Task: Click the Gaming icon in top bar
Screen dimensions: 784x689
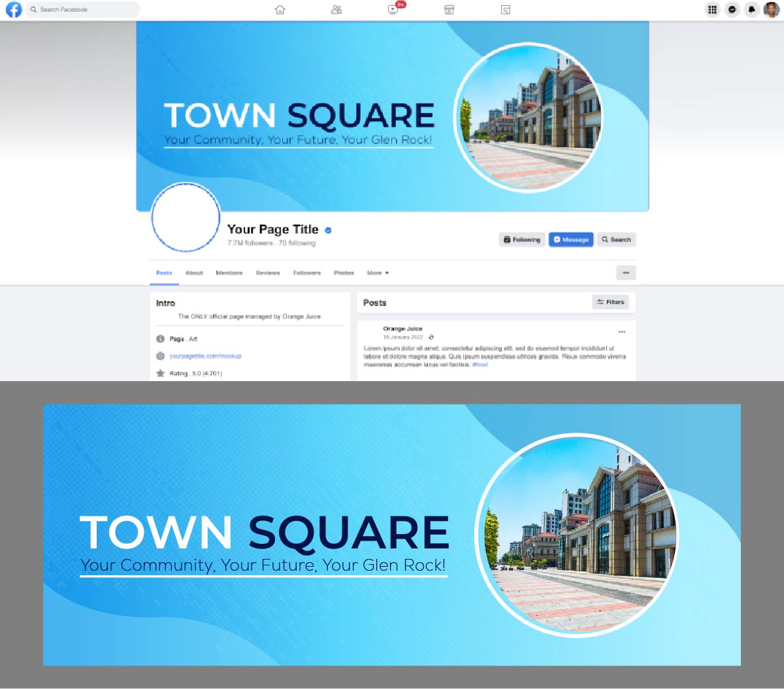Action: tap(505, 10)
